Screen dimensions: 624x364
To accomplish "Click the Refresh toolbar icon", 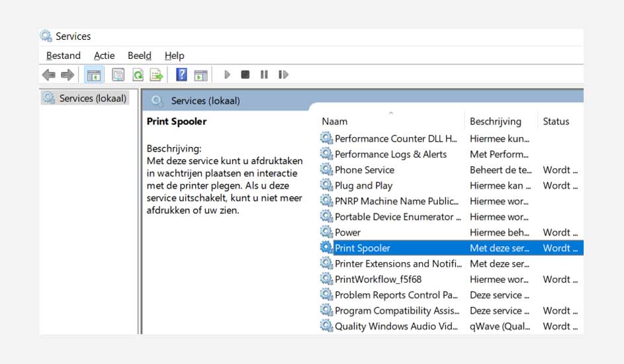I will click(138, 75).
